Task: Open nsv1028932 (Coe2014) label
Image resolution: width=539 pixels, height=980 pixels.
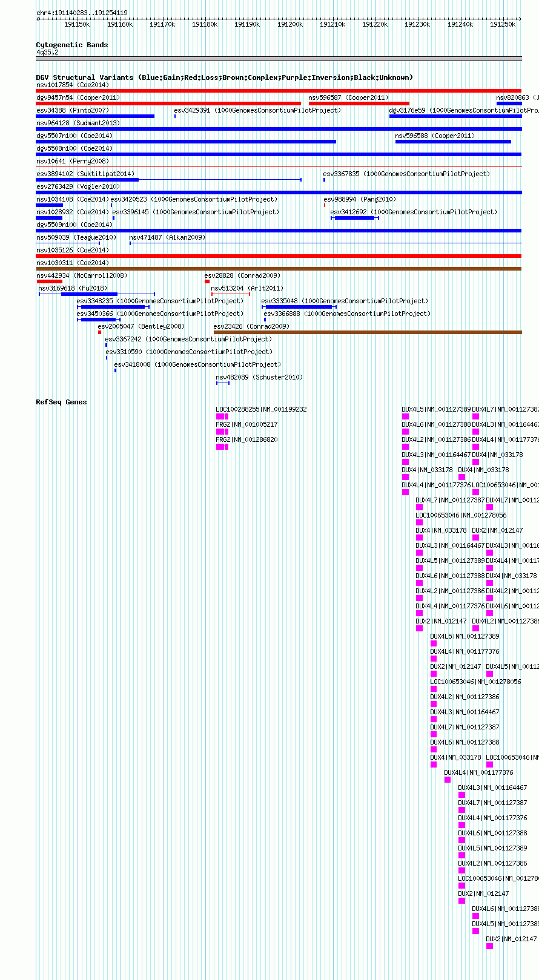Action: point(73,212)
